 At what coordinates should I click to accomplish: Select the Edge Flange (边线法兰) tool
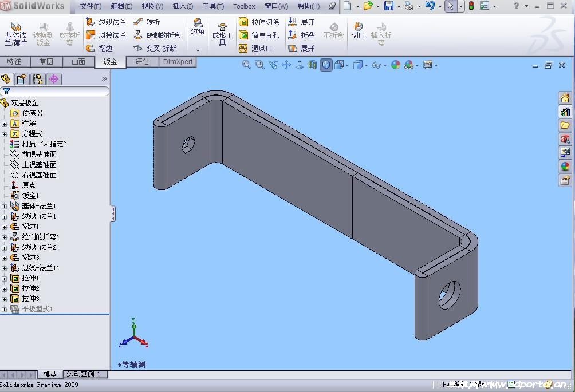tap(107, 22)
